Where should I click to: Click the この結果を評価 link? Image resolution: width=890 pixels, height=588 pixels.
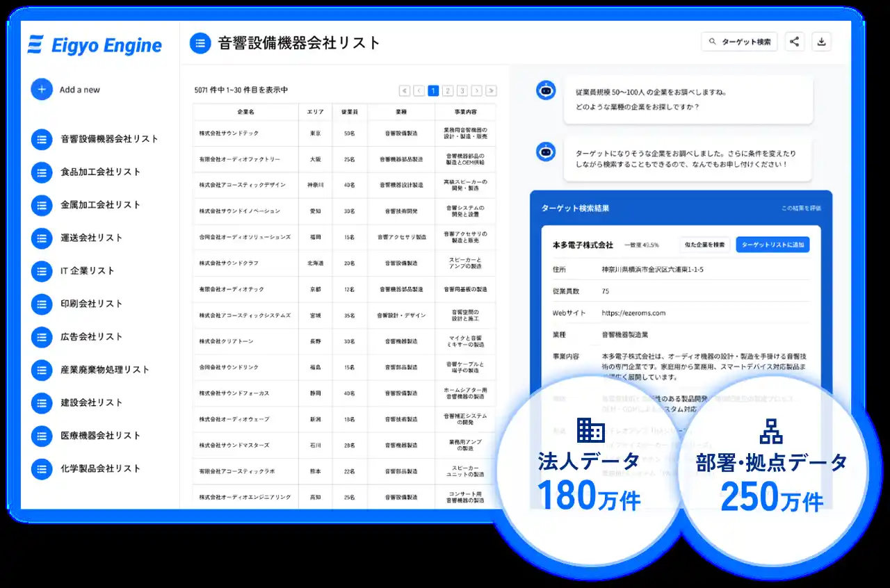click(x=801, y=209)
